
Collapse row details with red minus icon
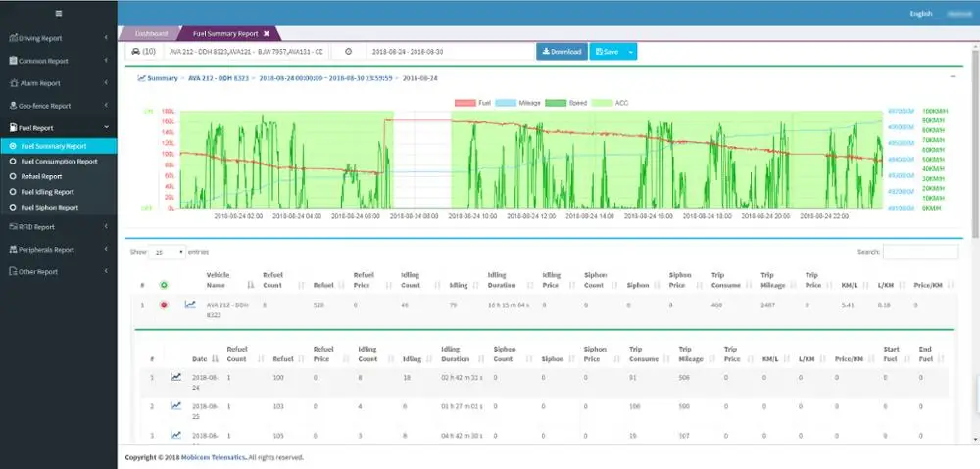coord(164,305)
